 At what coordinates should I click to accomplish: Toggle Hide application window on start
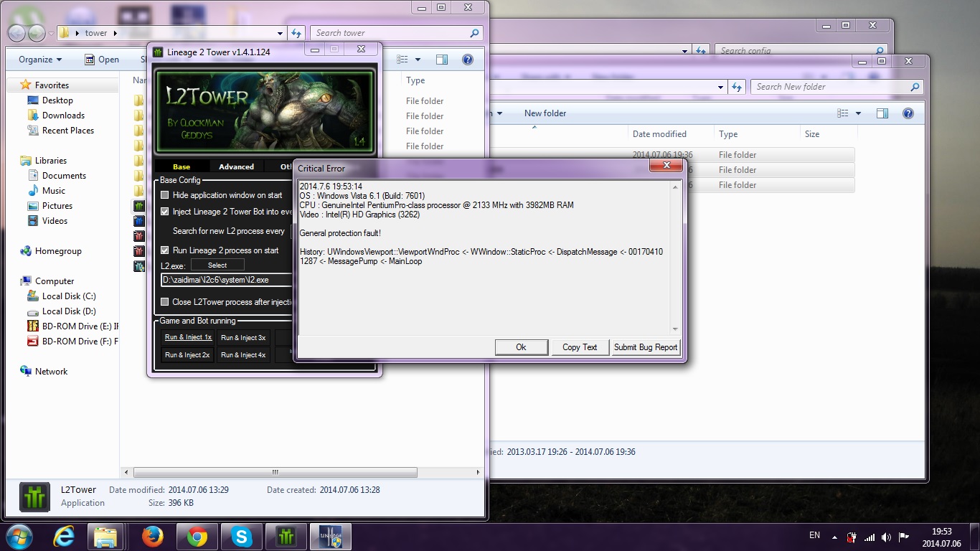pyautogui.click(x=165, y=195)
